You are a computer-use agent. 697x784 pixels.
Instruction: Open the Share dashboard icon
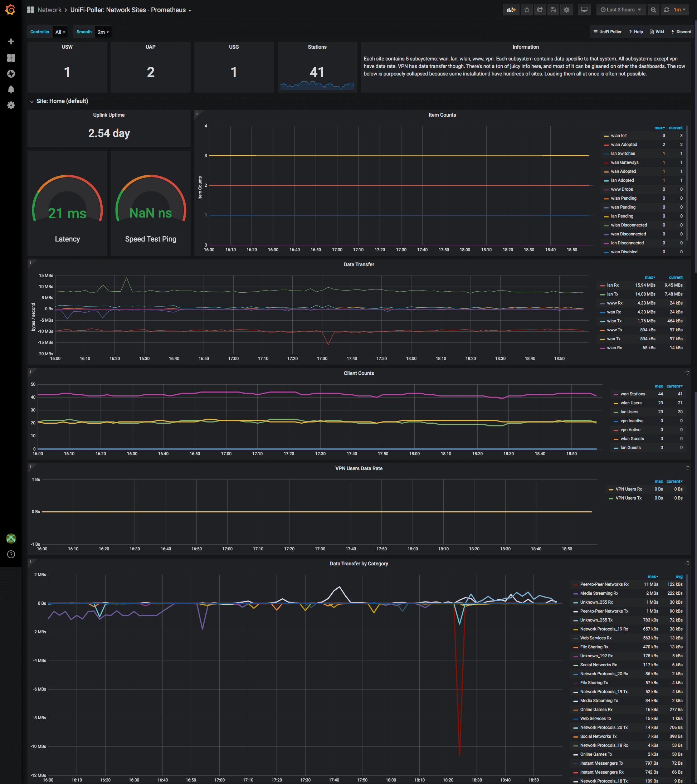pos(540,10)
